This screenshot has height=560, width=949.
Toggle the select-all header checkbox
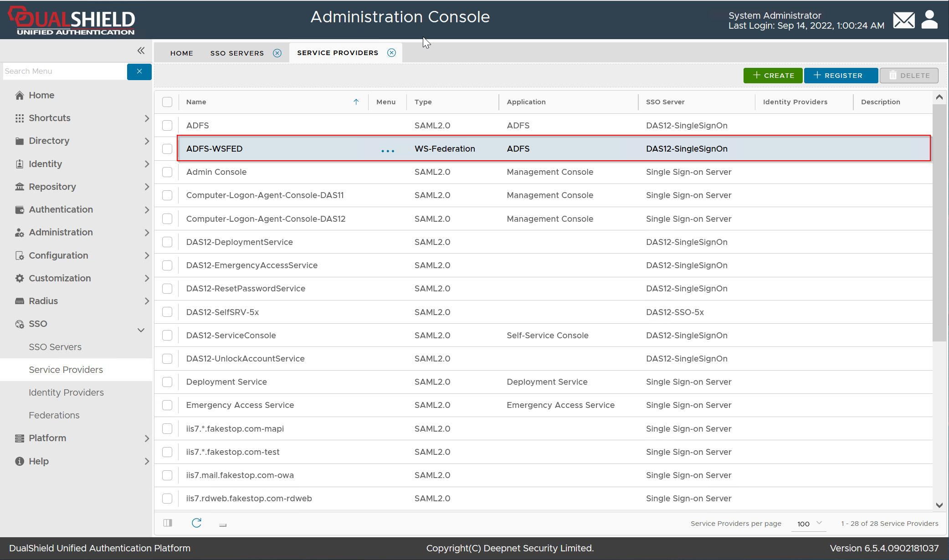(x=167, y=102)
